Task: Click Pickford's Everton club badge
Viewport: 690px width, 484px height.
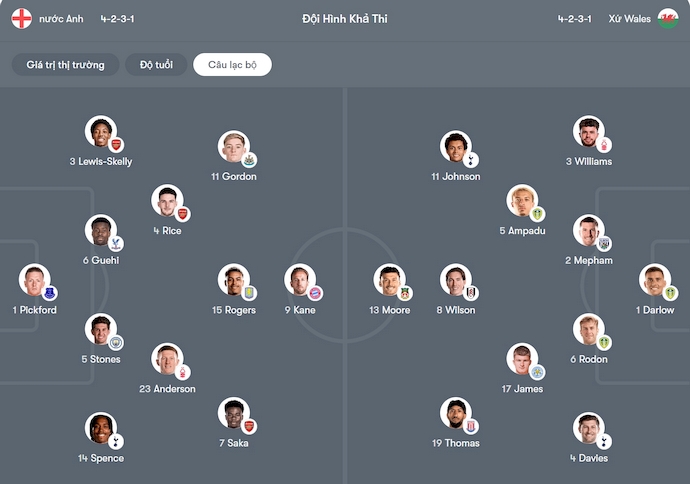Action: (x=49, y=293)
